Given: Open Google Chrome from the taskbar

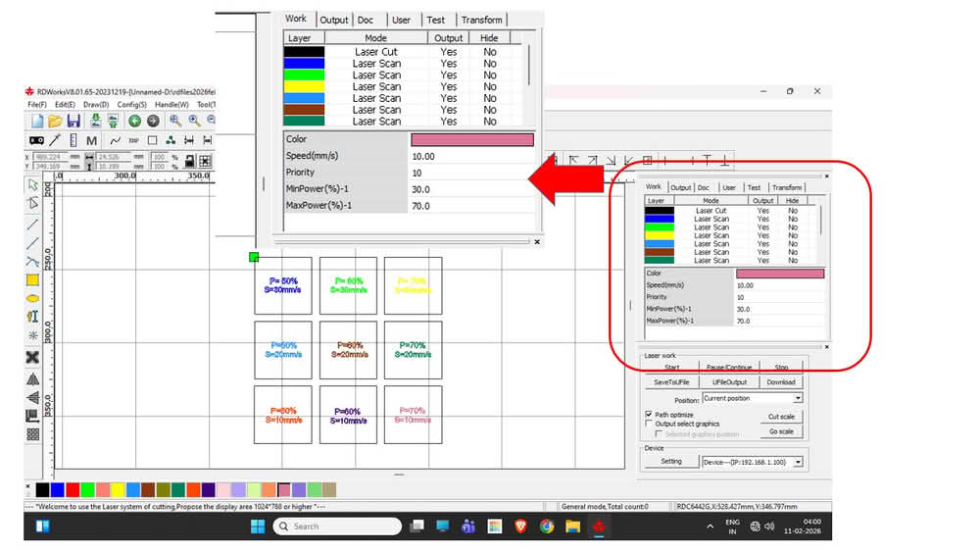Looking at the screenshot, I should [547, 527].
